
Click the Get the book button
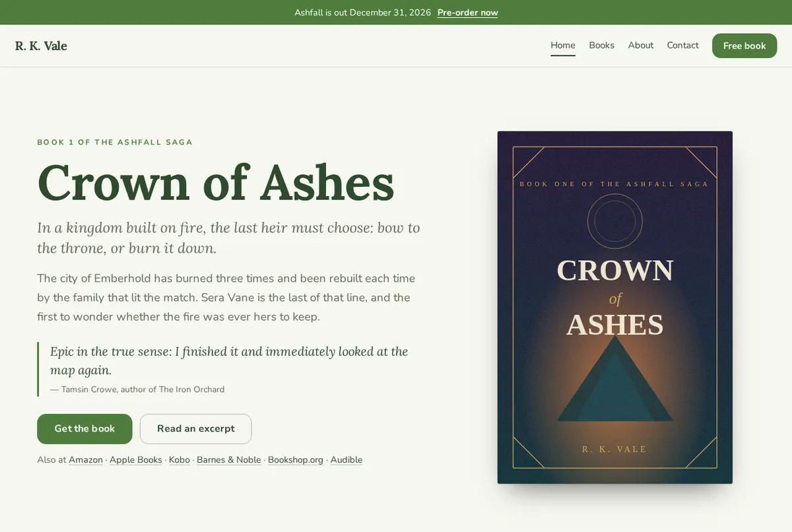(84, 429)
